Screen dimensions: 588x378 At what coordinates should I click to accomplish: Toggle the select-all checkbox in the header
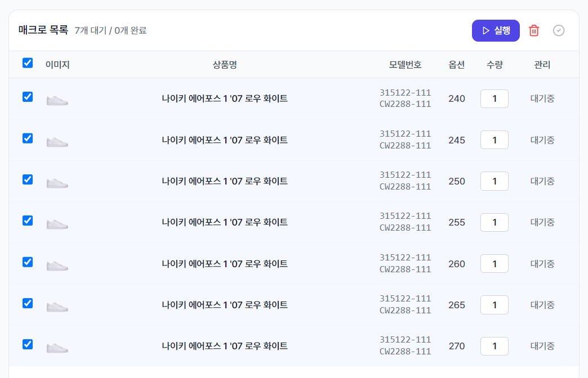click(28, 63)
